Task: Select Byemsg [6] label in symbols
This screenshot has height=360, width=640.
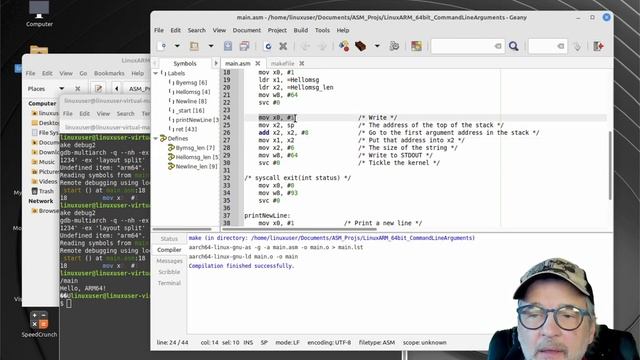Action: 191,82
